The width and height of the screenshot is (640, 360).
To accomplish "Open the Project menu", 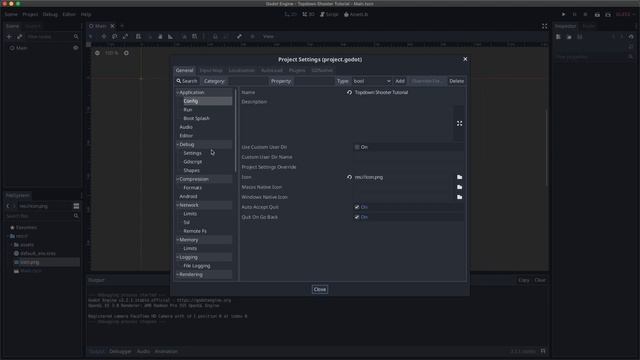I will [x=30, y=14].
